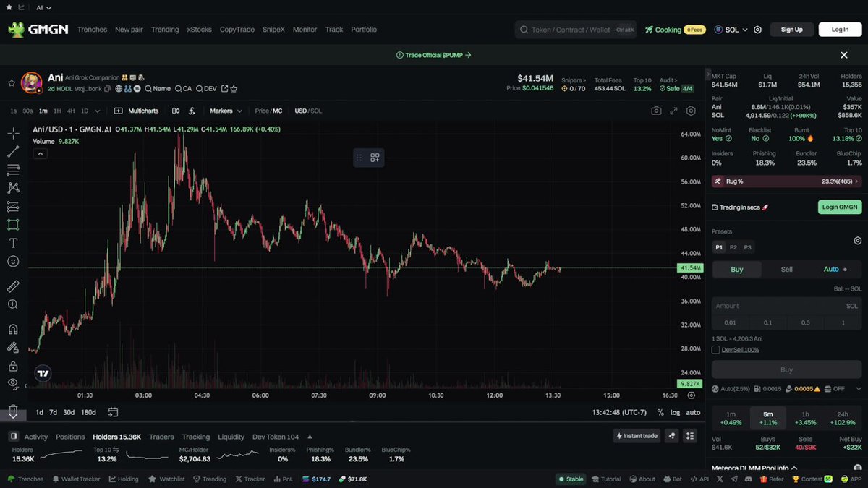Image resolution: width=868 pixels, height=488 pixels.
Task: Select the ruler measure tool
Action: point(13,286)
